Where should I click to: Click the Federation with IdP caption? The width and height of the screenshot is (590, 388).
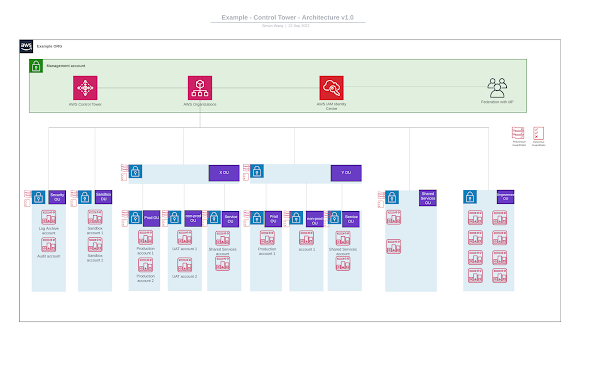tap(497, 102)
